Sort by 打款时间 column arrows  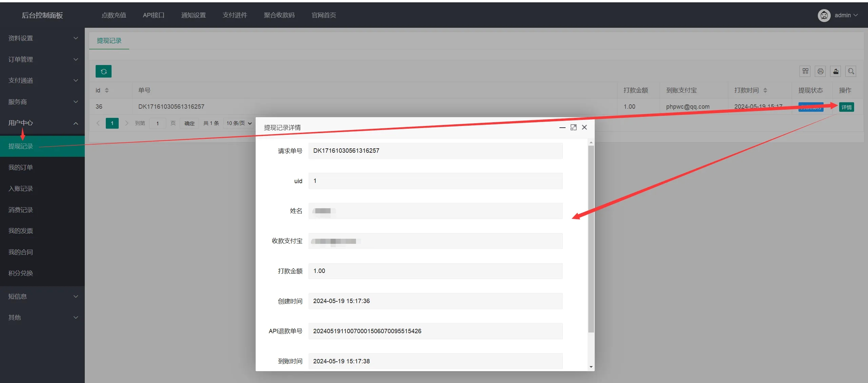click(x=765, y=90)
